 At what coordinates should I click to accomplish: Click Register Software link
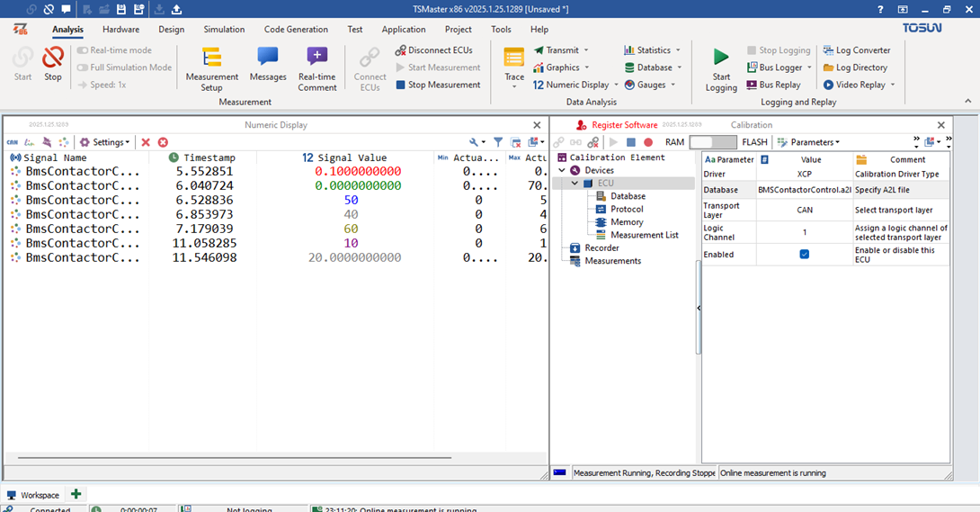[x=624, y=125]
